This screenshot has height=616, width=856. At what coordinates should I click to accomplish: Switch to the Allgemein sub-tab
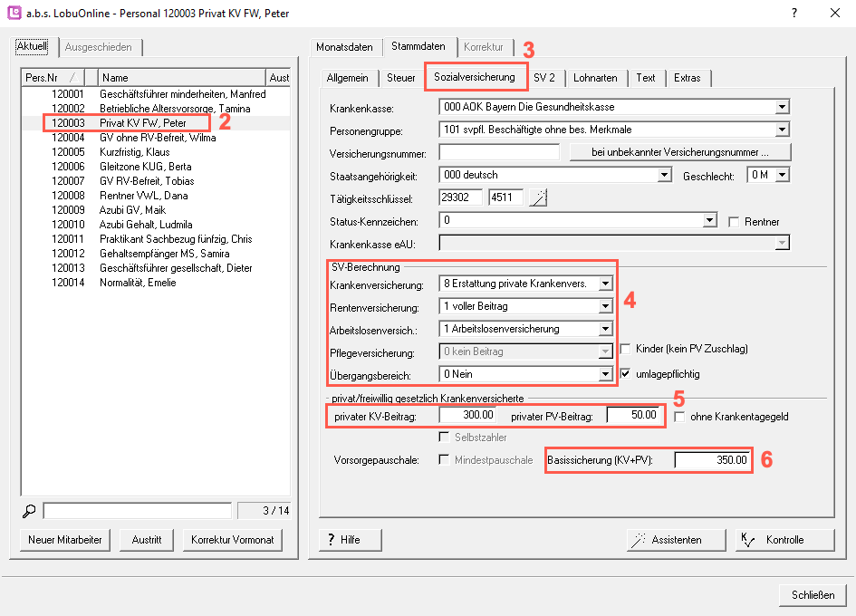[347, 78]
